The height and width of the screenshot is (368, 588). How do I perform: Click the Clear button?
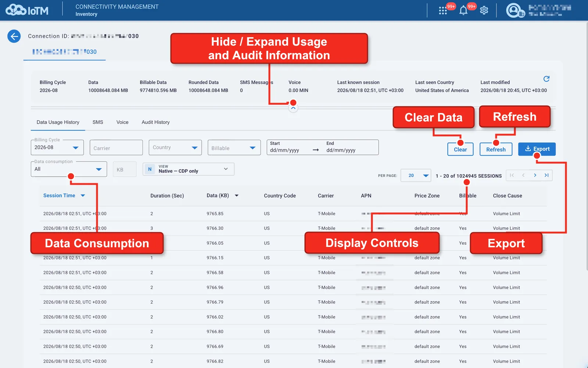pos(460,149)
